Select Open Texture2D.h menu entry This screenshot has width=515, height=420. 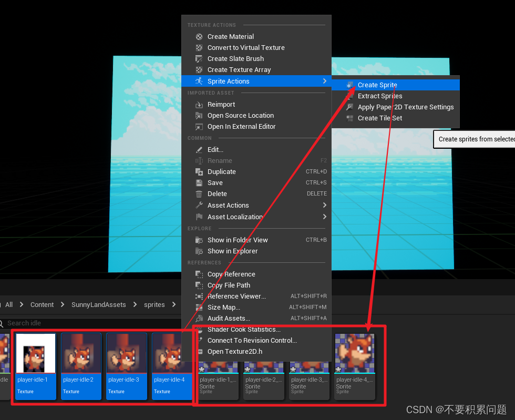tap(256, 352)
